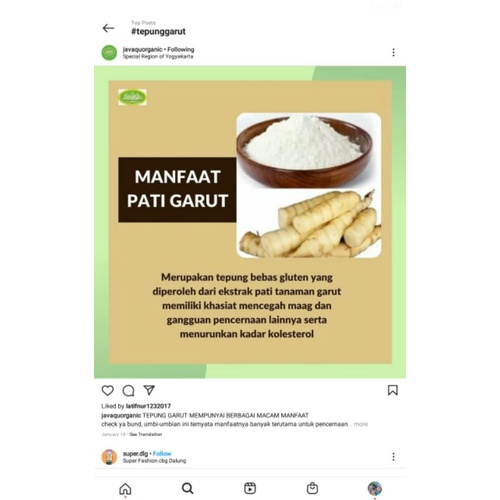500x500 pixels.
Task: Share the post with paper plane icon
Action: coord(149,390)
